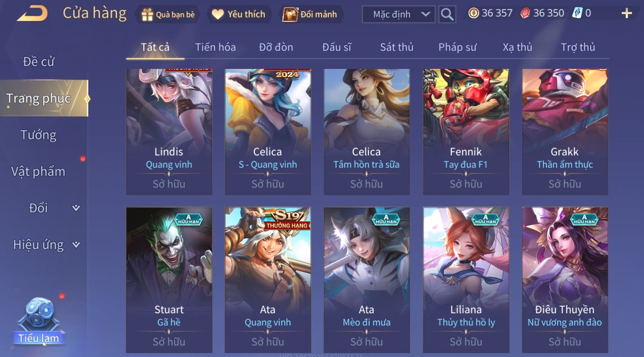Screen dimensions: 644x357
Task: Select the Stuart Gã hề skin card
Action: (169, 280)
